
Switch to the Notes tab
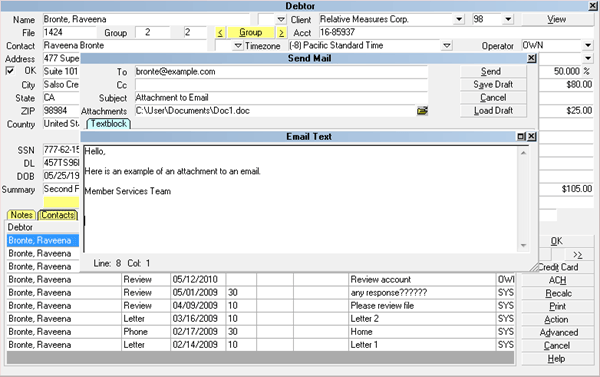[21, 215]
